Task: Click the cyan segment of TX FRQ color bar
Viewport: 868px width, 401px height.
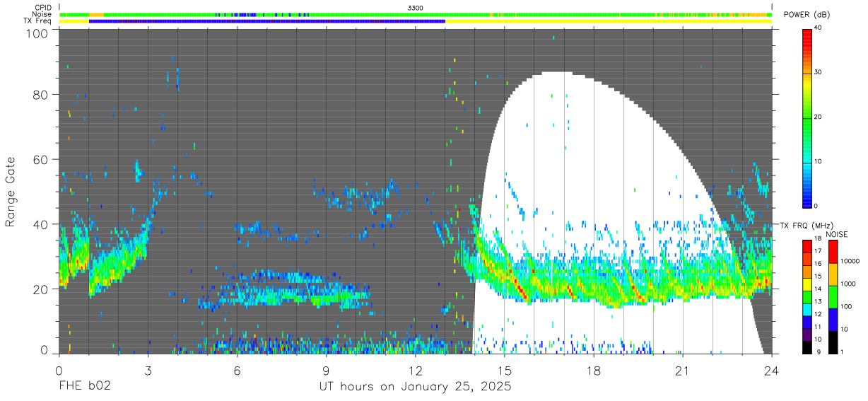Action: 807,309
